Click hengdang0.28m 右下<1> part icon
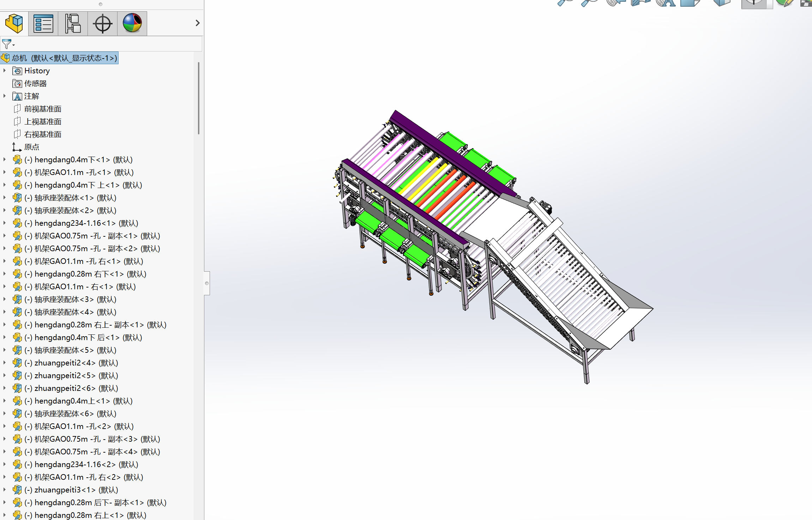Image resolution: width=812 pixels, height=520 pixels. tap(17, 274)
